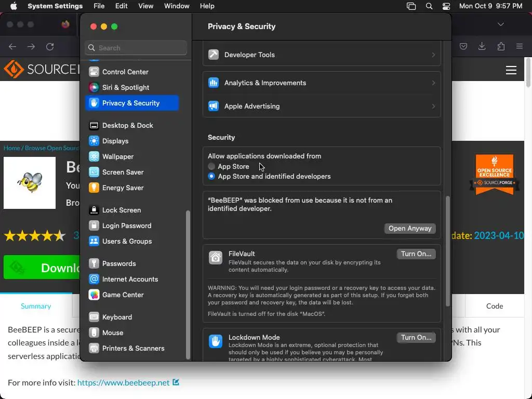Click the browser extensions puzzle icon

pyautogui.click(x=501, y=46)
